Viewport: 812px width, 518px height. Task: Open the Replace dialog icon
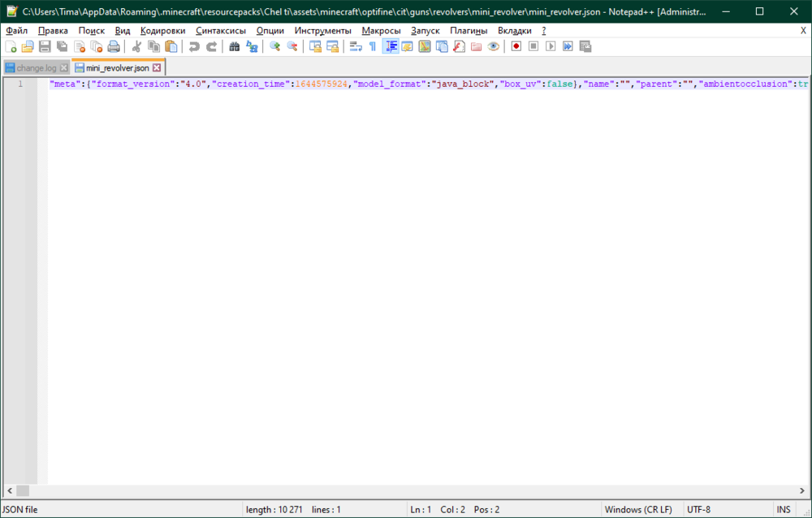coord(252,46)
